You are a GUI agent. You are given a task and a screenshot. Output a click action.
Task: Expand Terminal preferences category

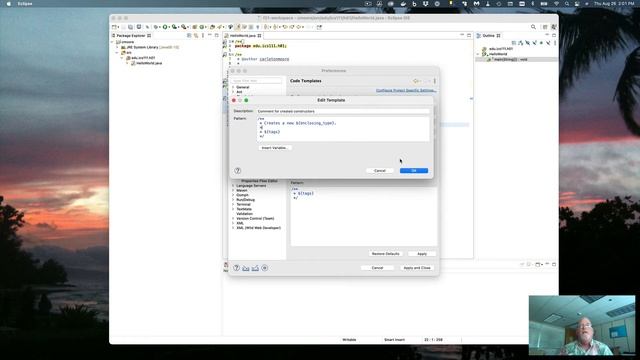[x=233, y=204]
